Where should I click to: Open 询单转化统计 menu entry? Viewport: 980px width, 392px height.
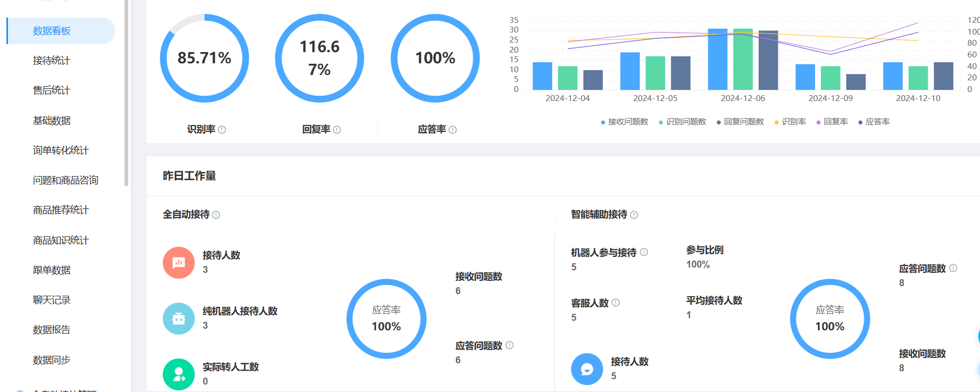(x=61, y=151)
